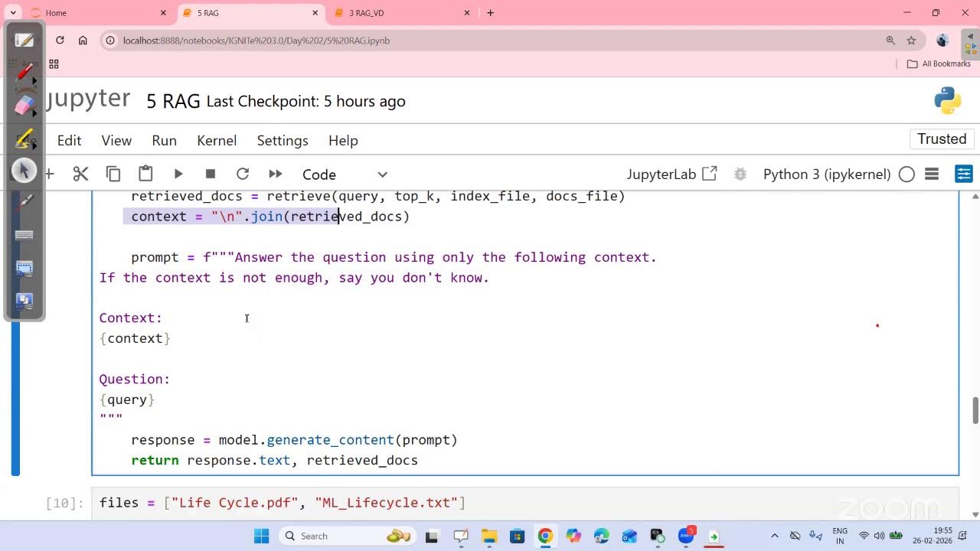This screenshot has width=980, height=551.
Task: Open Google Chrome from the taskbar
Action: tap(545, 536)
